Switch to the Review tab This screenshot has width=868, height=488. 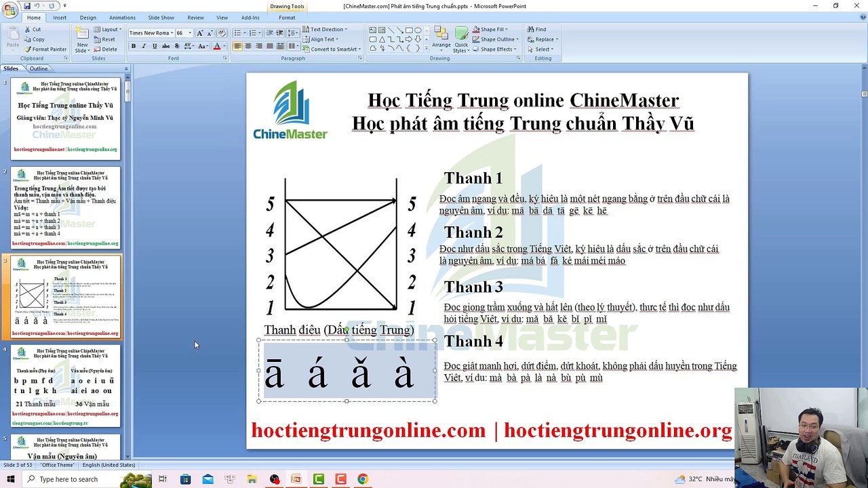(x=195, y=18)
